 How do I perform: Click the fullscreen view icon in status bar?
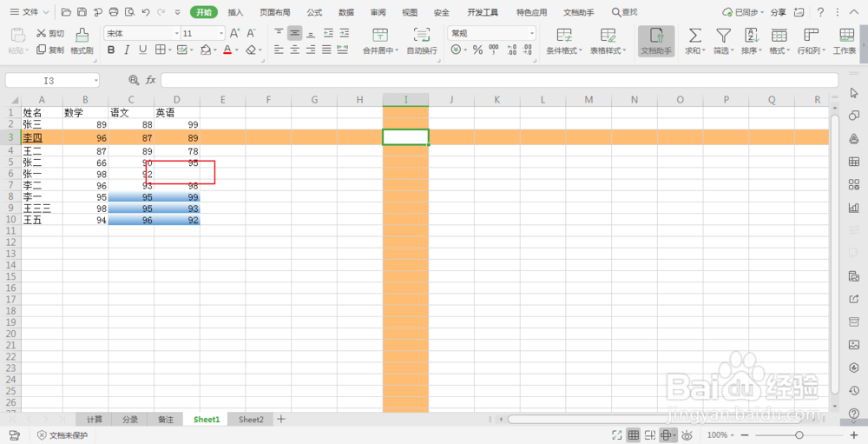pyautogui.click(x=618, y=435)
